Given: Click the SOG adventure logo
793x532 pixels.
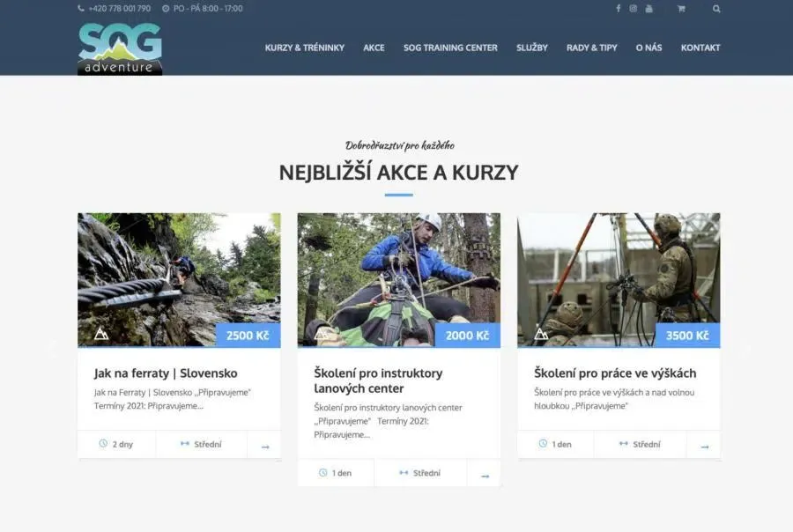Looking at the screenshot, I should pyautogui.click(x=120, y=48).
